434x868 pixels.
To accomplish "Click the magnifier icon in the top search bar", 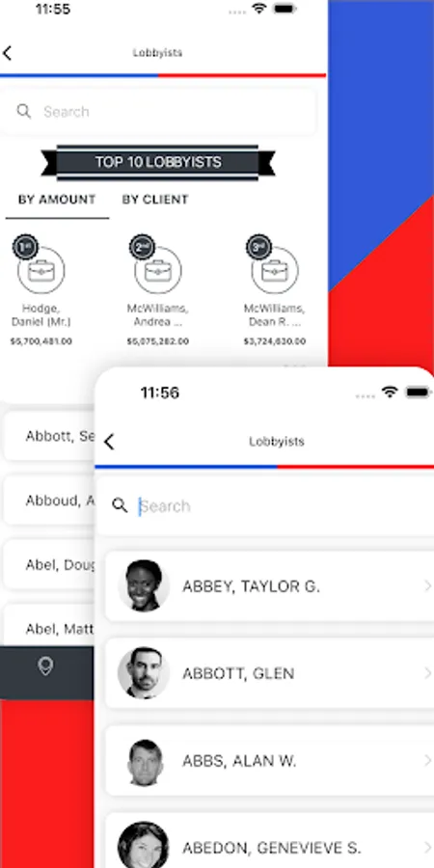I will (x=24, y=111).
